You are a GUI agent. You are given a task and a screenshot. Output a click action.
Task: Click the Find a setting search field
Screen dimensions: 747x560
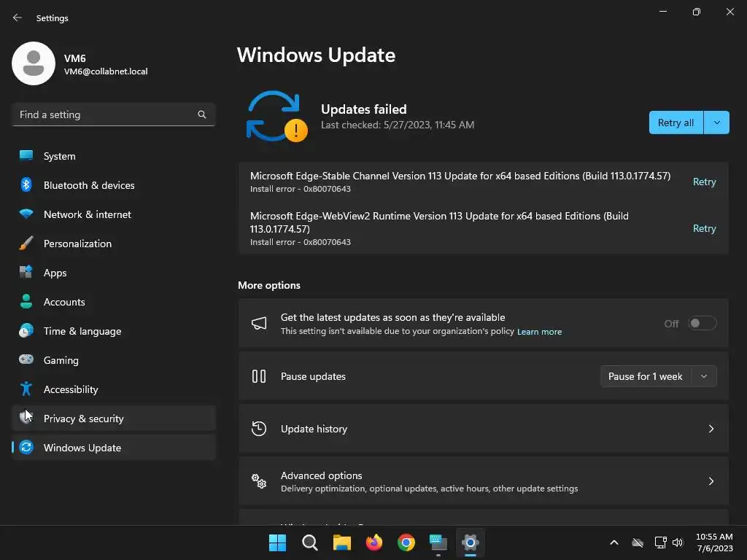pyautogui.click(x=114, y=114)
